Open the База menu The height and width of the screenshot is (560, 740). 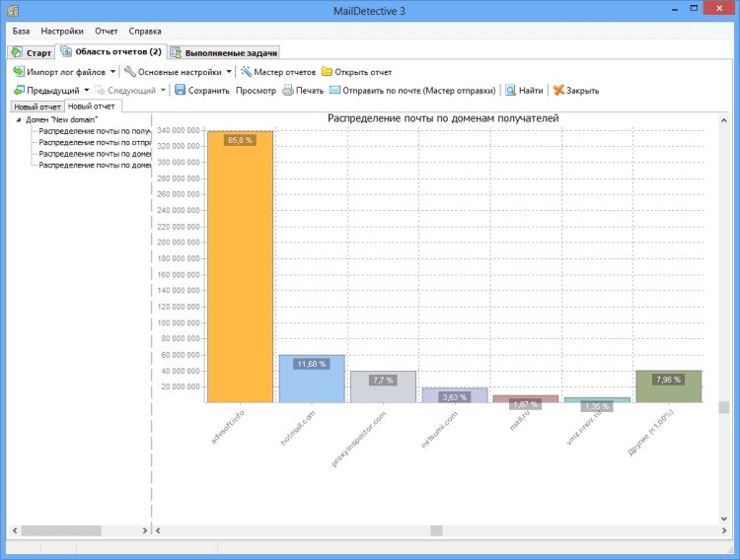point(21,32)
